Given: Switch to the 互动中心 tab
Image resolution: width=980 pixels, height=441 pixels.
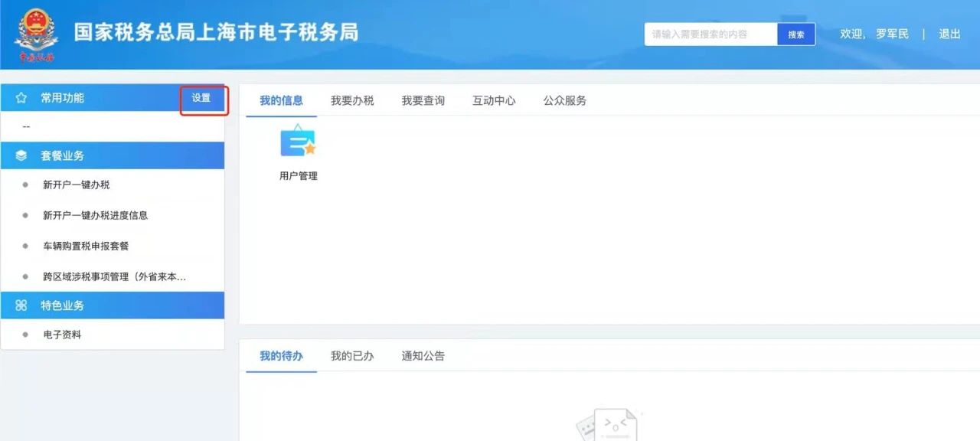Looking at the screenshot, I should (494, 100).
